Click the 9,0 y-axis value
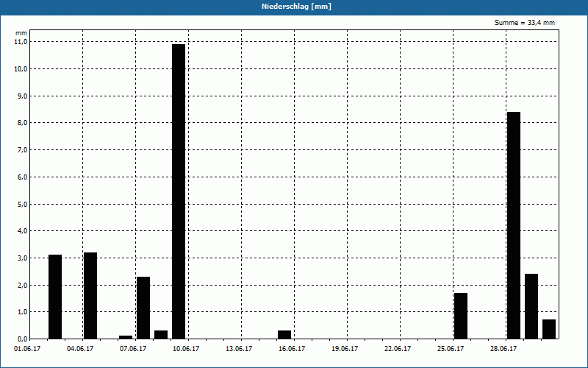Image resolution: width=588 pixels, height=368 pixels. point(23,96)
